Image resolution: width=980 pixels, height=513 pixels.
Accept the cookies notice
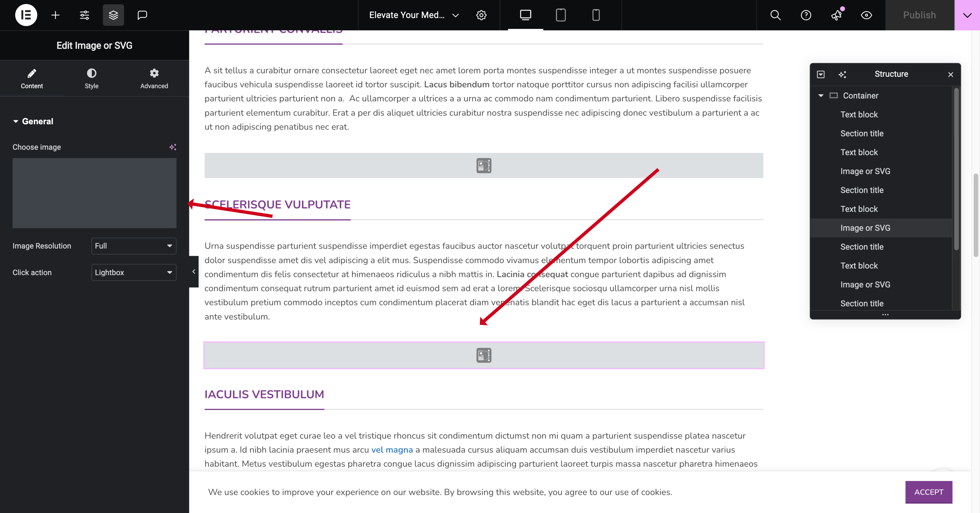click(x=929, y=492)
